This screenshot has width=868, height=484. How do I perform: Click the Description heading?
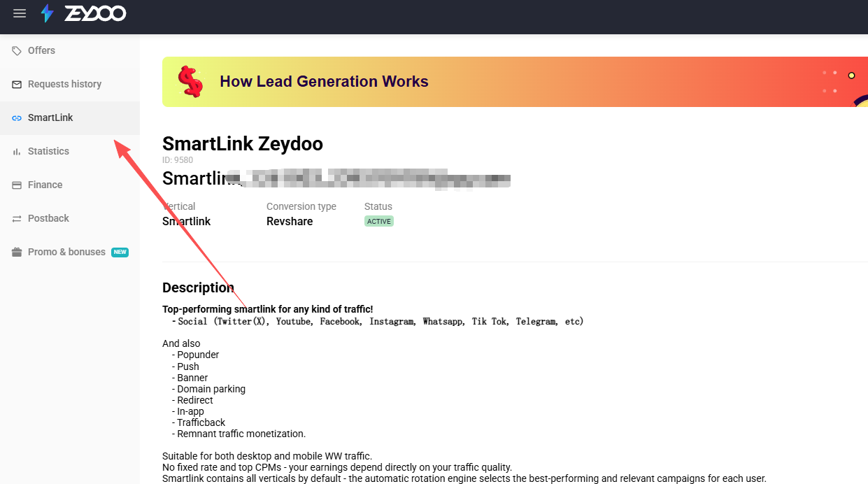click(199, 287)
